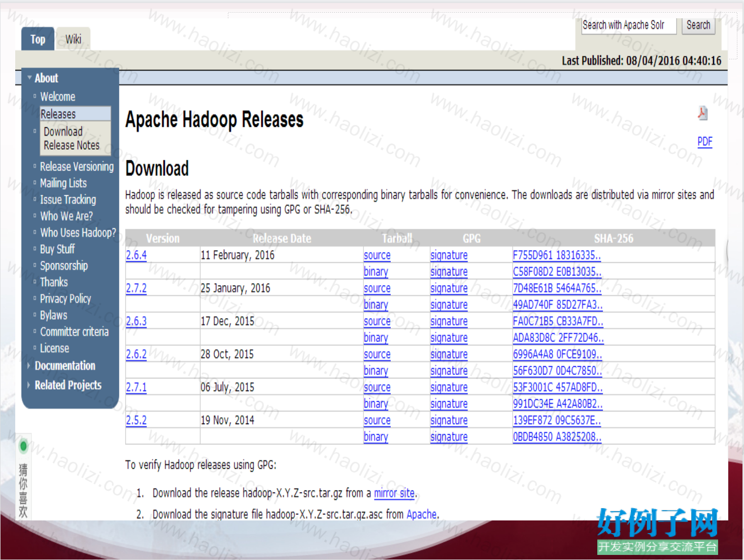Open SHA-256 F755D961 18316335 link

(x=557, y=255)
